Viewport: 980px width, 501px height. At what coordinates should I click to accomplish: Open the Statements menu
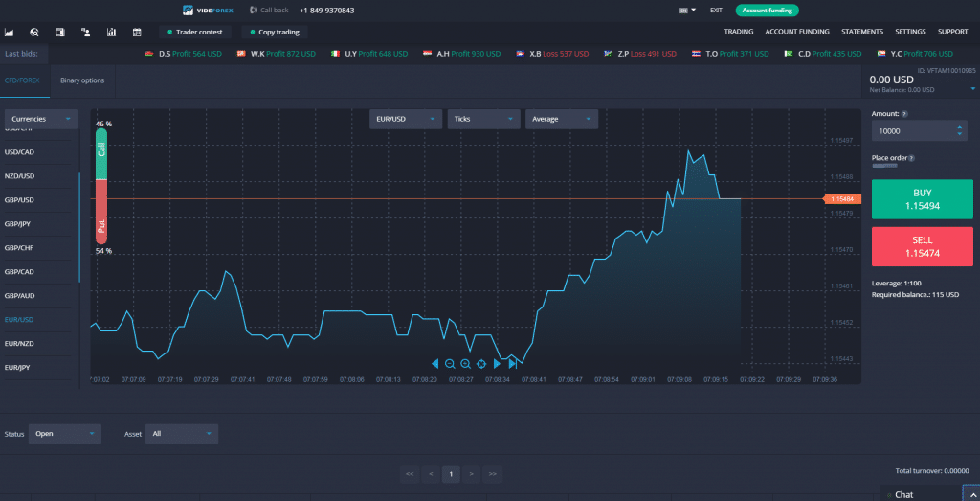(x=861, y=32)
